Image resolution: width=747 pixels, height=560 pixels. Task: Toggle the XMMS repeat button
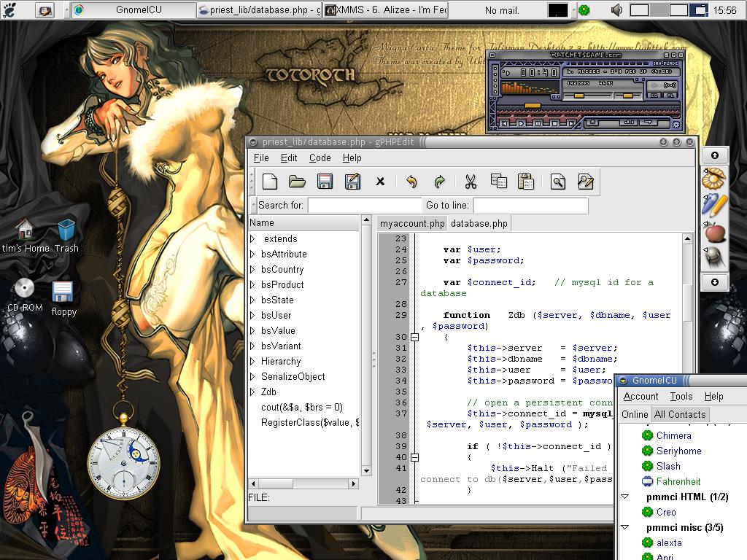(x=649, y=122)
